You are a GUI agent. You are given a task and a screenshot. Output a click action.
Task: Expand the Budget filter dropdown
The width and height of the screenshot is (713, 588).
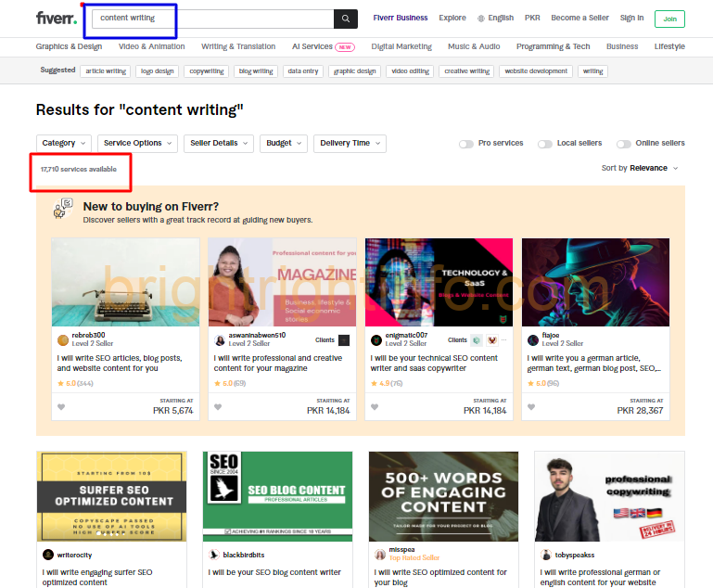coord(284,143)
